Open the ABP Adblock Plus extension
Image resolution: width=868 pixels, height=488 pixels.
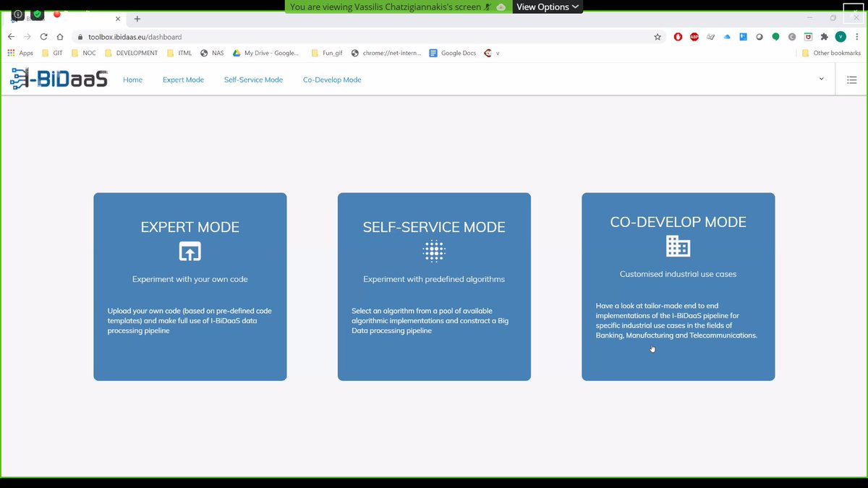pyautogui.click(x=694, y=37)
